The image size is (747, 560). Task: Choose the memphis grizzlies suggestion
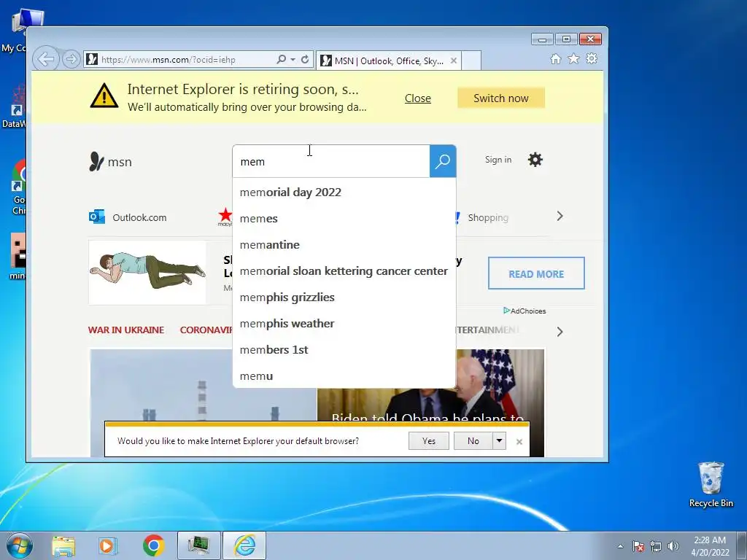click(344, 297)
